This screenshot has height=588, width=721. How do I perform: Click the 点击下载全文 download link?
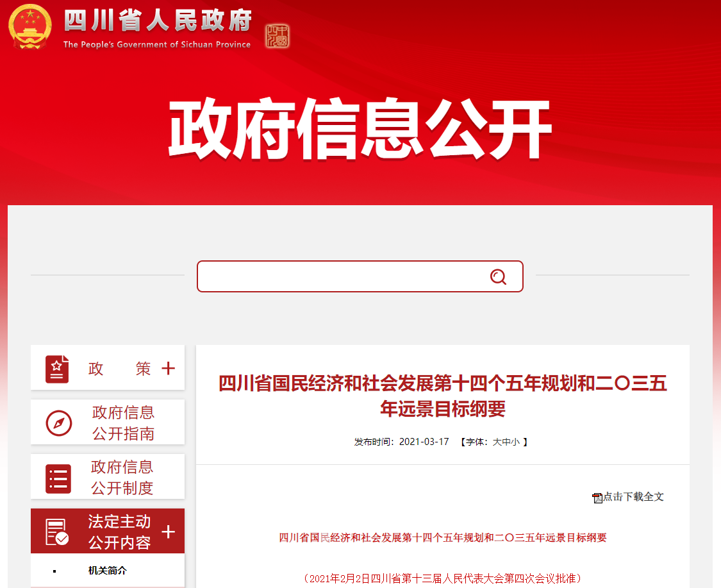coord(633,497)
